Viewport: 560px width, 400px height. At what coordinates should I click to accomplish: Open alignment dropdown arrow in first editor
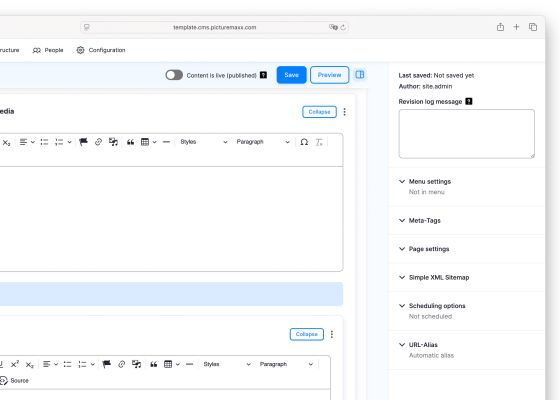(32, 142)
